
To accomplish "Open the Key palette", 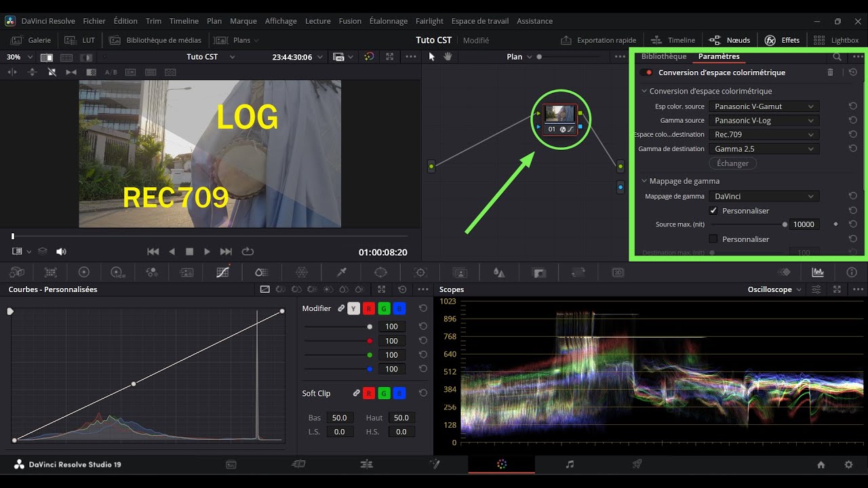I will pos(540,272).
